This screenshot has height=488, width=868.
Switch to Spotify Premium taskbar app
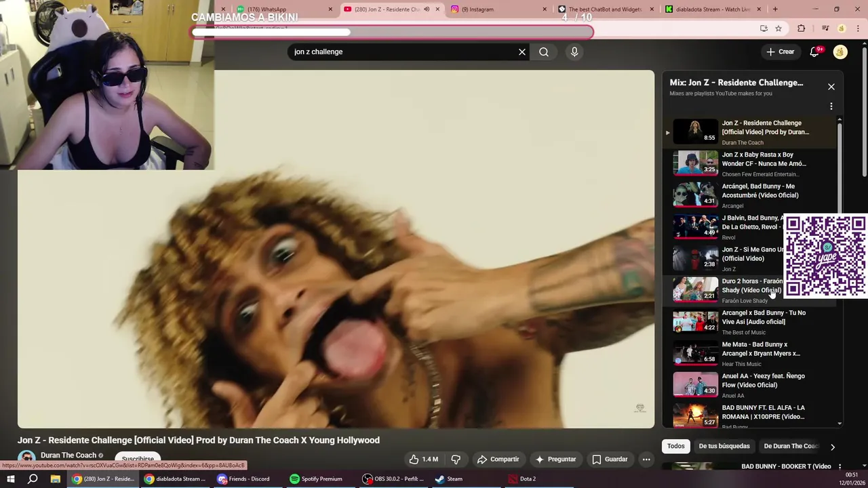point(316,479)
